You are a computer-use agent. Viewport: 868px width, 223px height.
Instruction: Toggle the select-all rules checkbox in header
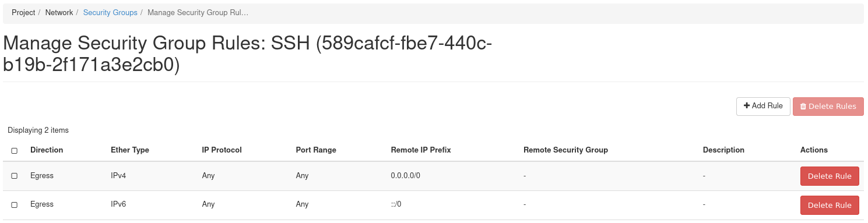[15, 150]
